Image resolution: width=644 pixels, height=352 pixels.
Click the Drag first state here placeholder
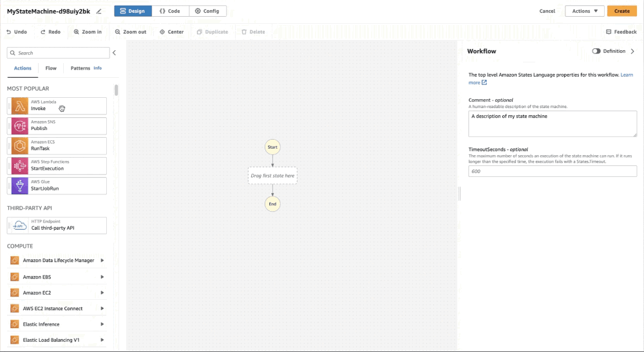click(x=272, y=176)
